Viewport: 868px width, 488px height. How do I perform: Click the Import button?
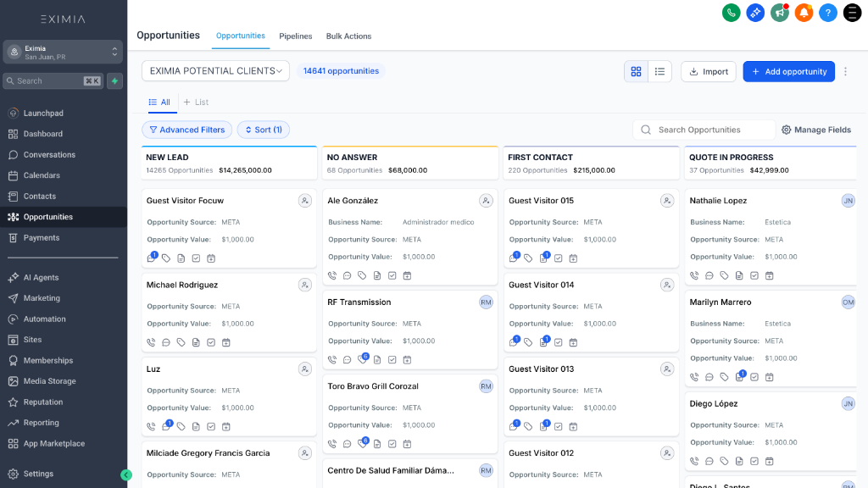click(x=708, y=71)
